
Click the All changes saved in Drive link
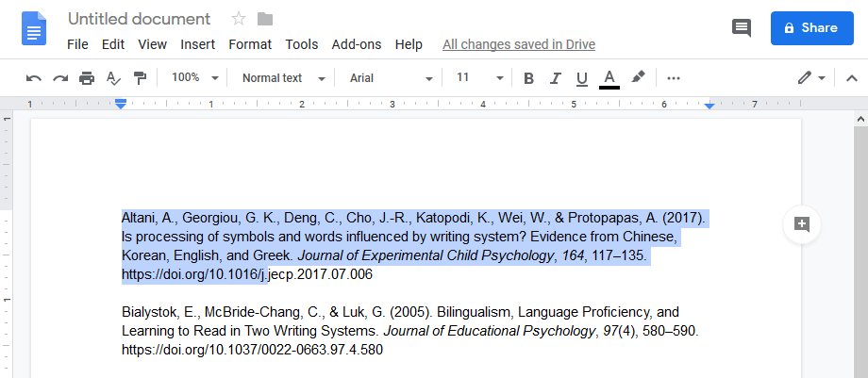tap(519, 45)
